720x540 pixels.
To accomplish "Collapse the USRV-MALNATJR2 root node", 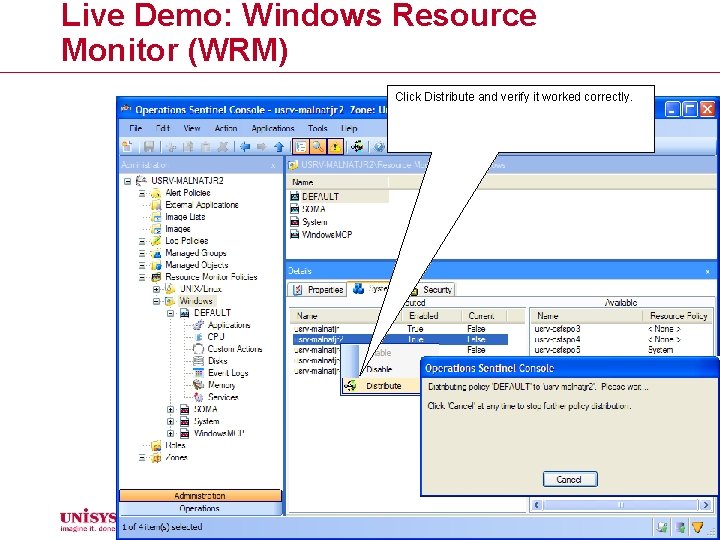I will click(x=128, y=181).
